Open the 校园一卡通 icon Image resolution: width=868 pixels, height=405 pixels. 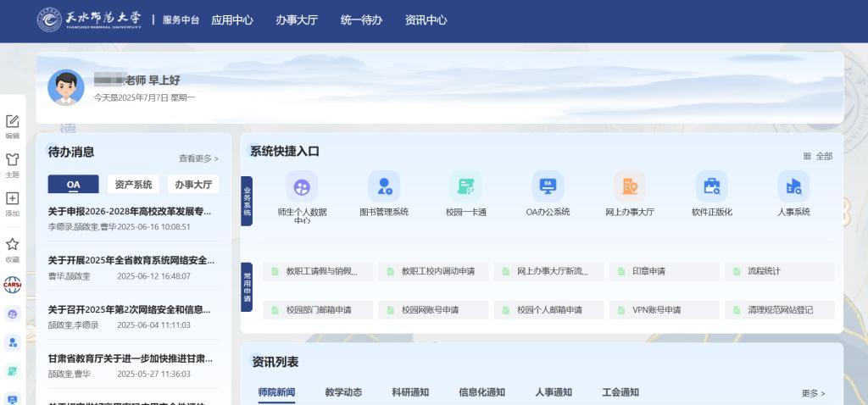pyautogui.click(x=465, y=187)
